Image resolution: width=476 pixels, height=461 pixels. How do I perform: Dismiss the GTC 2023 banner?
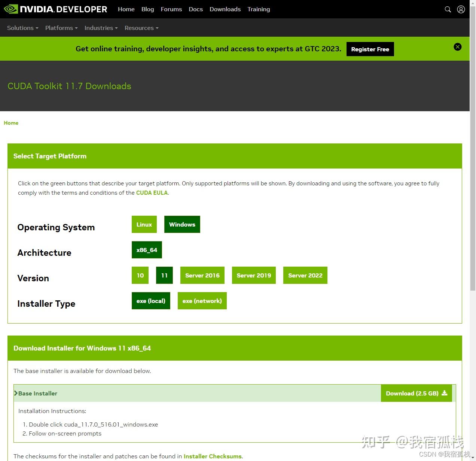[458, 47]
